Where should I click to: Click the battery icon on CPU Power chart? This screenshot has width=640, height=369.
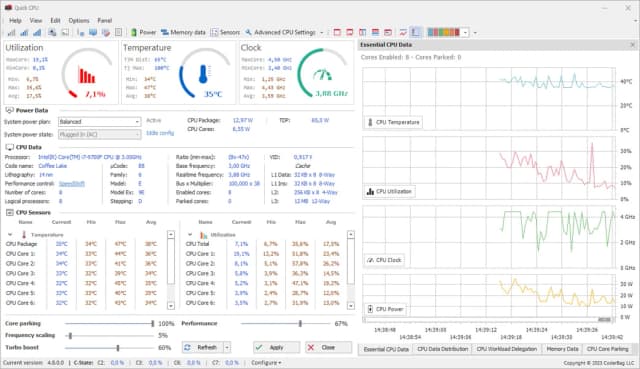[370, 309]
